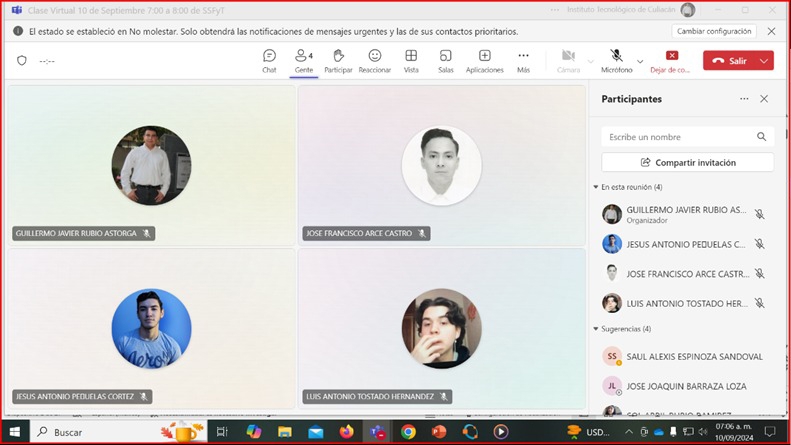The width and height of the screenshot is (791, 445).
Task: Click Luis Antonio Tostado Hernandez's tile photo
Action: tap(441, 328)
